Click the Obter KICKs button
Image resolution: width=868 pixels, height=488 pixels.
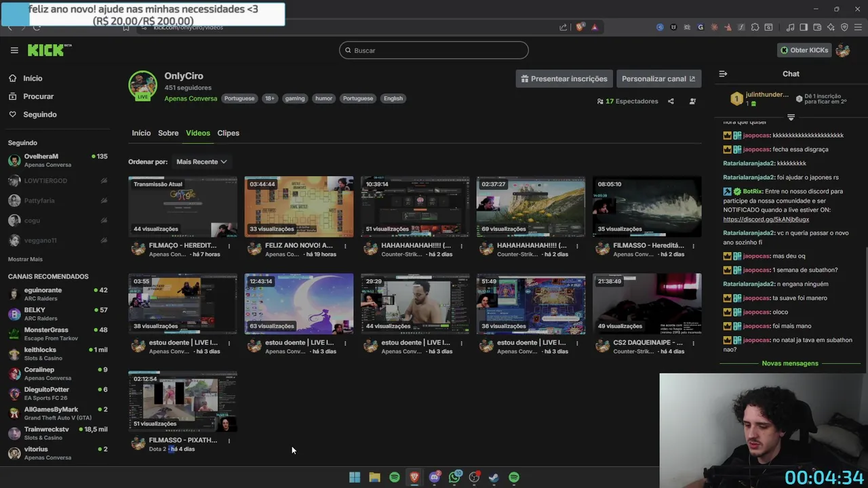click(x=804, y=50)
